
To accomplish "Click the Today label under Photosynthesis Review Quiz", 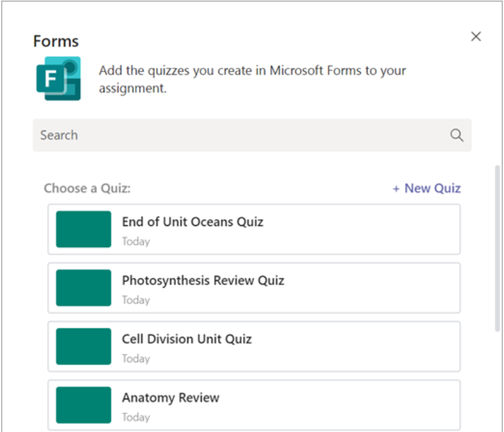I will 134,300.
